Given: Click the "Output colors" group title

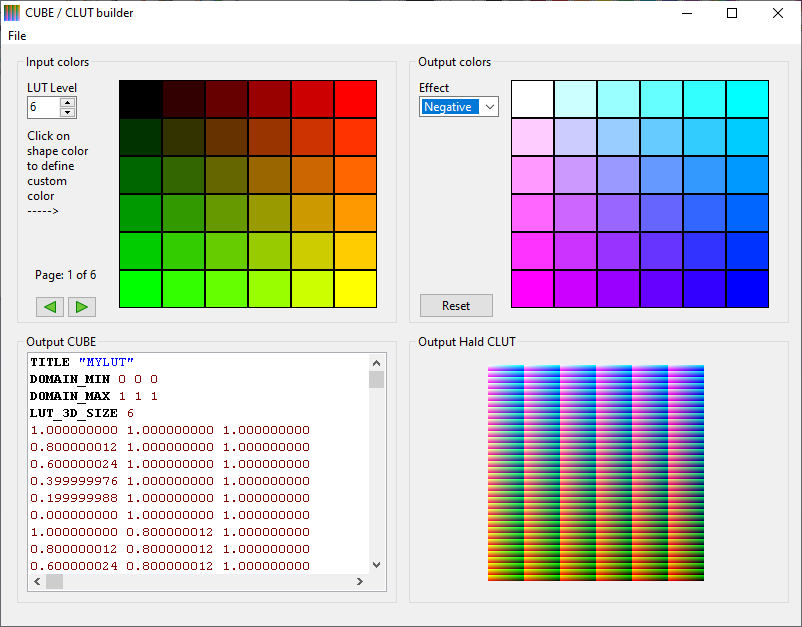Looking at the screenshot, I should [x=455, y=62].
